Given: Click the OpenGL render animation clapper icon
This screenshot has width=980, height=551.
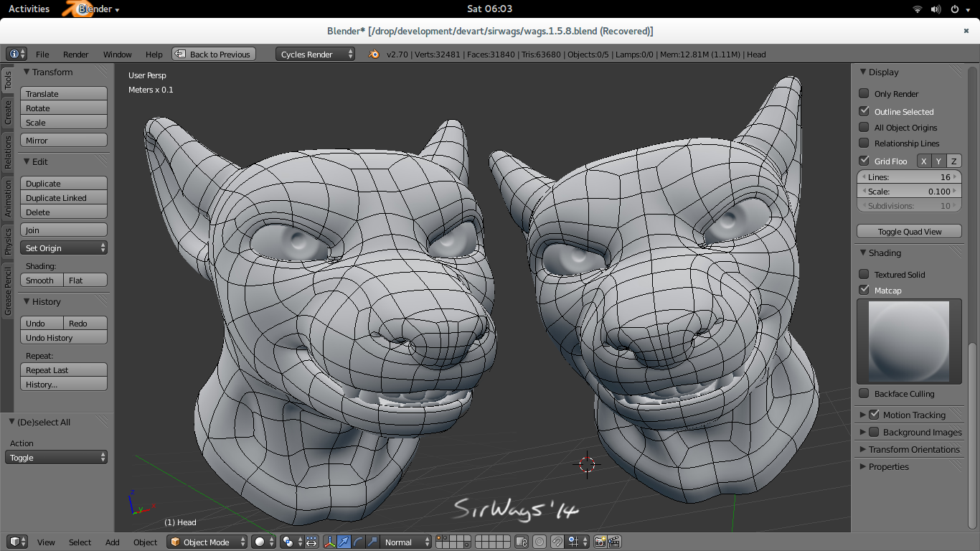Looking at the screenshot, I should coord(614,542).
